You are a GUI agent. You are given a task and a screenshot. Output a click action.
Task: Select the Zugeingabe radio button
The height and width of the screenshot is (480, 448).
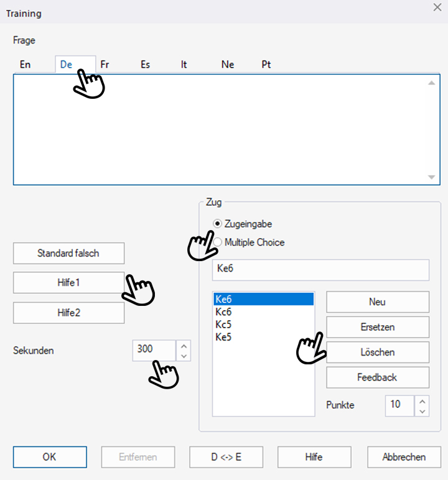[217, 224]
